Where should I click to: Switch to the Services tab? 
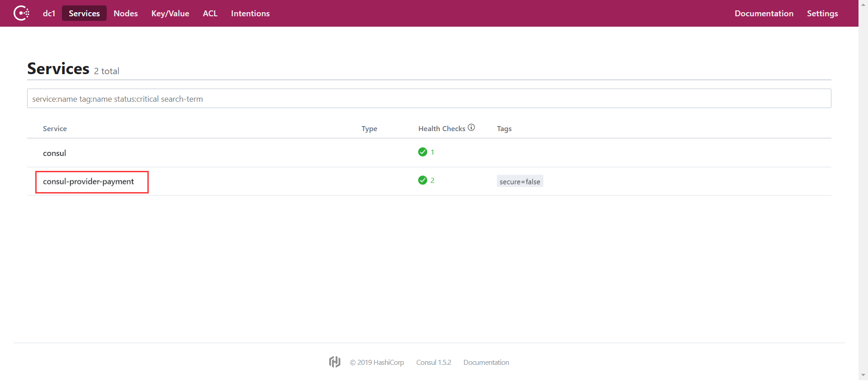tap(84, 14)
